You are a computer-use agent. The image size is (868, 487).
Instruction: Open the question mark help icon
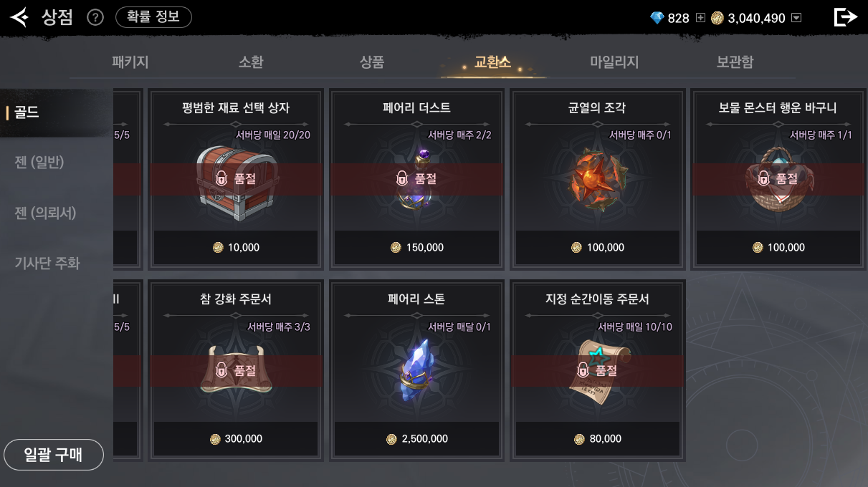(x=95, y=17)
